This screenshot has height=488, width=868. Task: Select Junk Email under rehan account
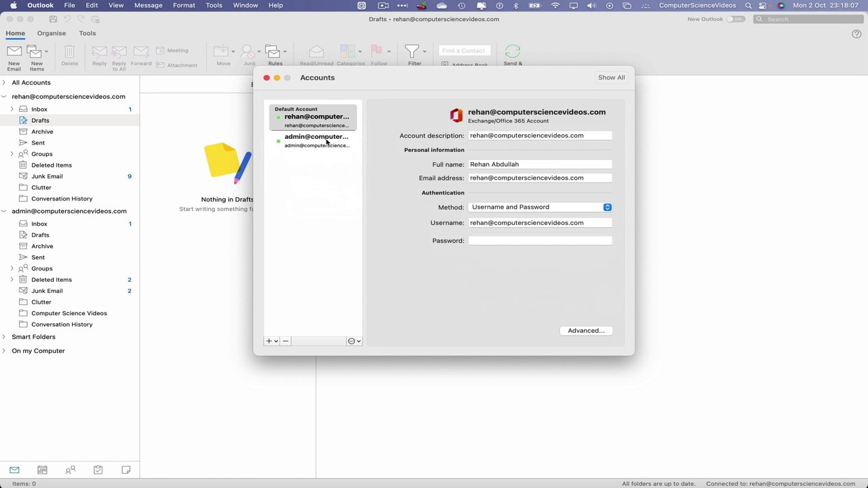70,176
